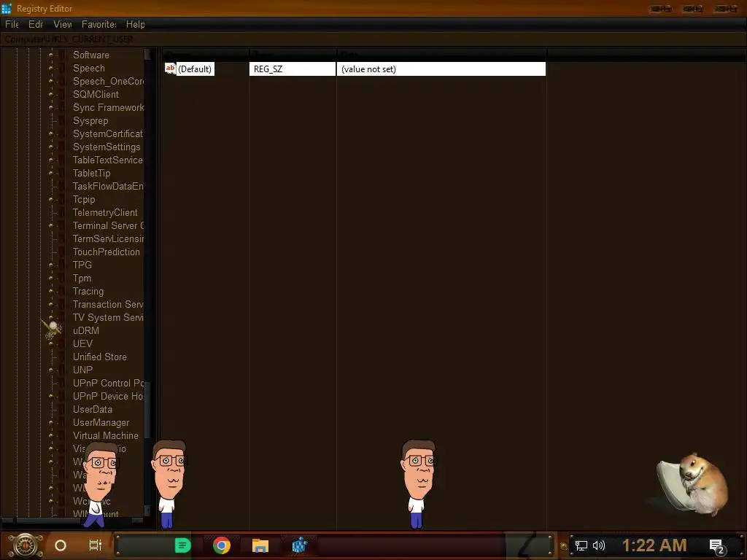Expand the TPG key
747x560 pixels.
(51, 265)
